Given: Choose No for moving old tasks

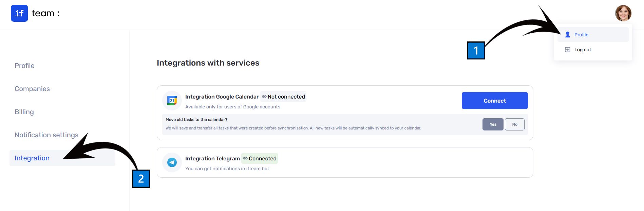Looking at the screenshot, I should point(514,124).
